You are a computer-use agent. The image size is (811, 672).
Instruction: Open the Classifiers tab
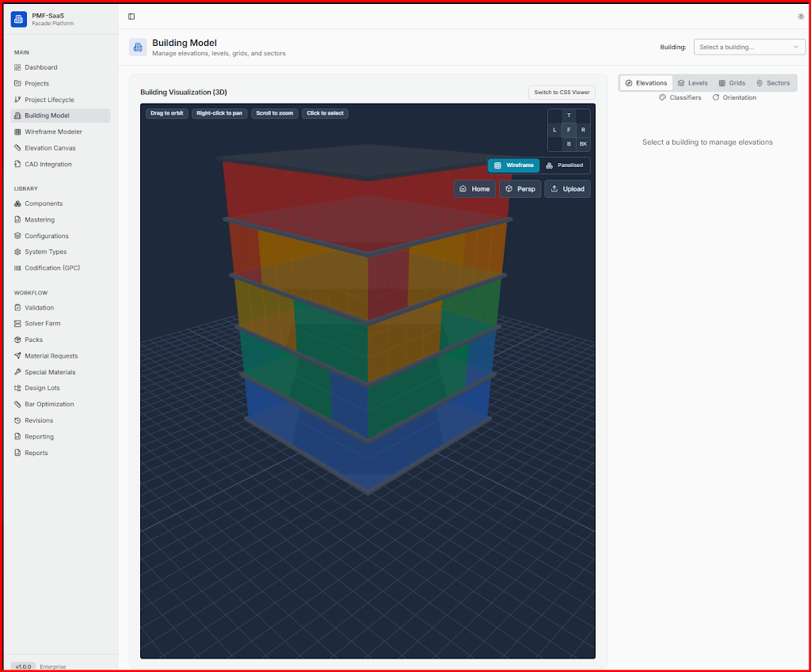point(680,98)
